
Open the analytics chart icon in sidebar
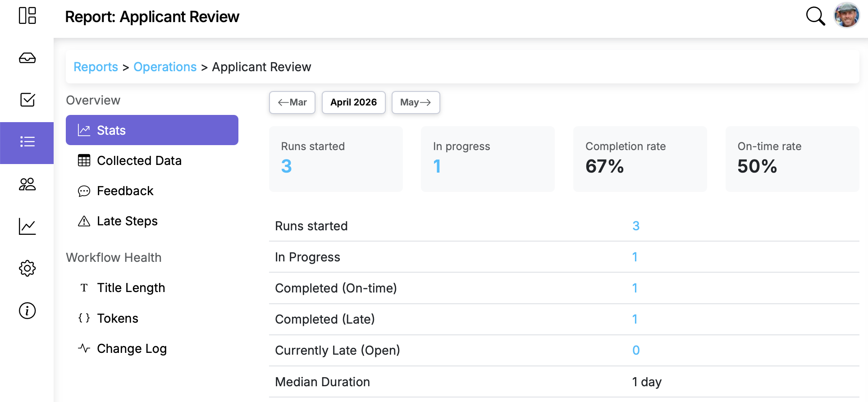pos(27,226)
